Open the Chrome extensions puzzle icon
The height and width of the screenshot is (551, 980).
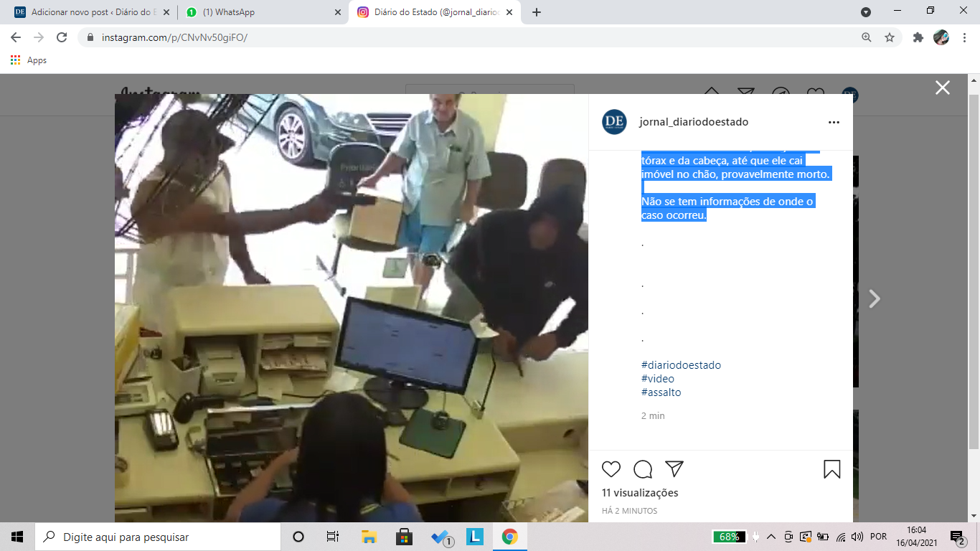tap(918, 37)
